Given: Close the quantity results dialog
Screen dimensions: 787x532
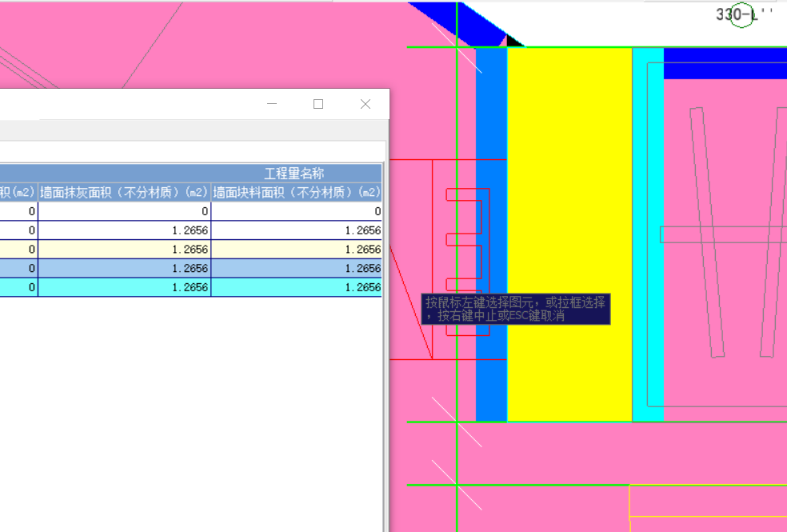Looking at the screenshot, I should click(x=366, y=104).
